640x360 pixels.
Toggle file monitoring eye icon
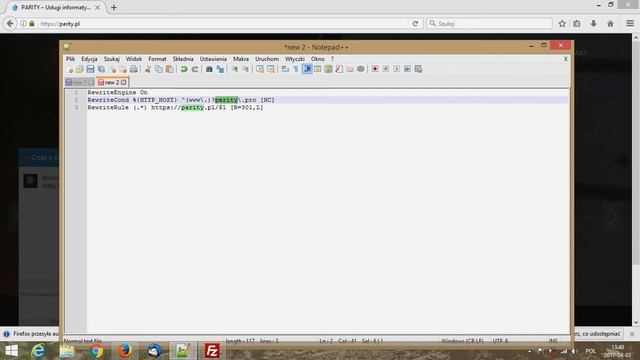pyautogui.click(x=360, y=69)
